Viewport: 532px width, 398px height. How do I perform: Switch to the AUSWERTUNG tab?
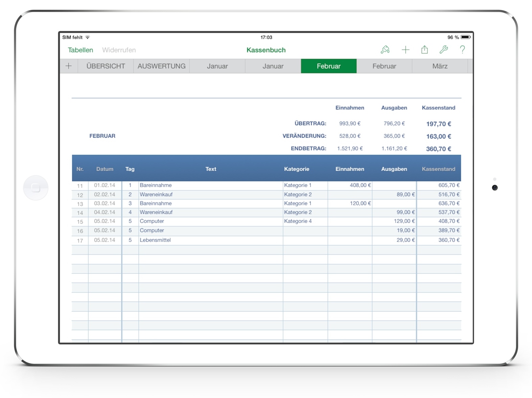[161, 66]
